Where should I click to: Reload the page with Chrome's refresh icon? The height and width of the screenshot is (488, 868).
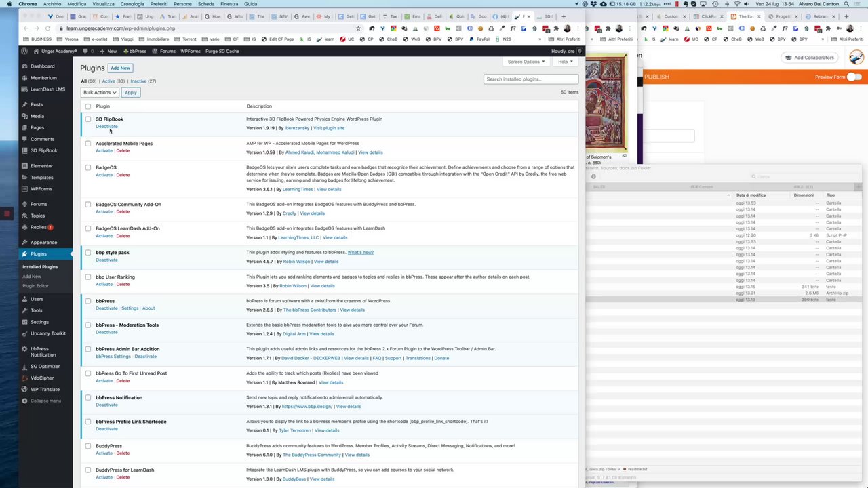coord(47,28)
